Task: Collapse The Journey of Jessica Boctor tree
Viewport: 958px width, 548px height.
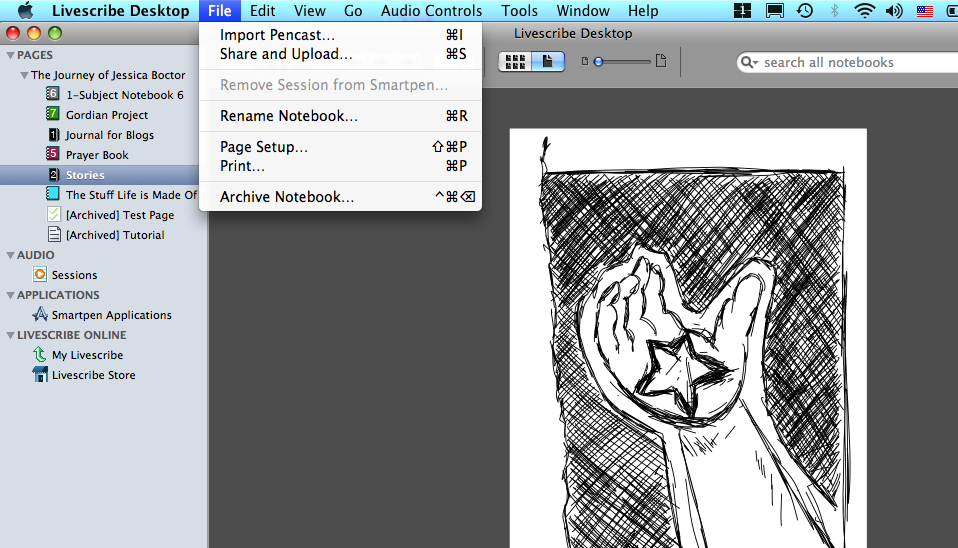Action: coord(23,75)
